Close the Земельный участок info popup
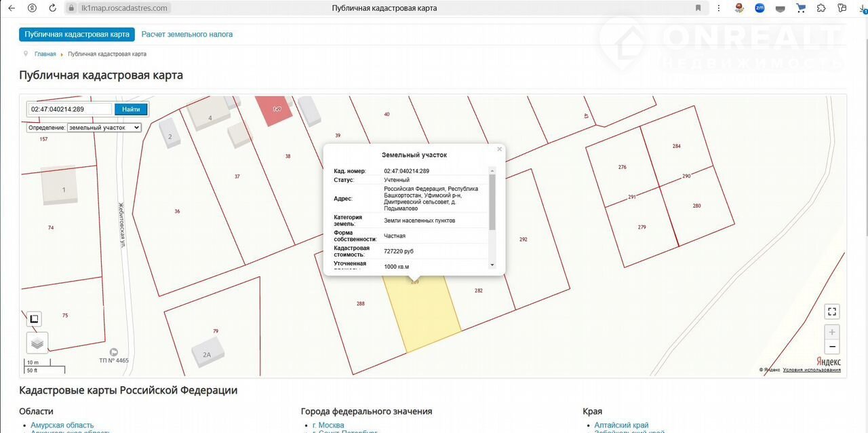 click(x=500, y=149)
